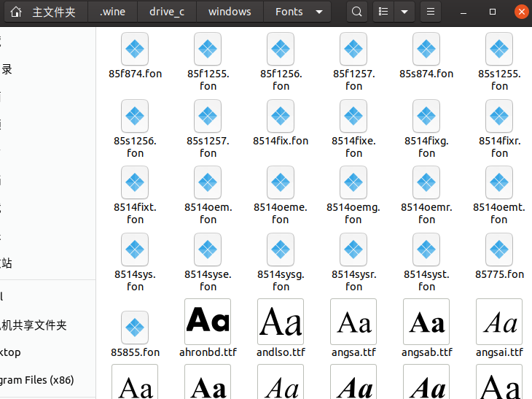Click the 85775.fon file name label
Viewport: 532px width, 399px height.
point(499,274)
